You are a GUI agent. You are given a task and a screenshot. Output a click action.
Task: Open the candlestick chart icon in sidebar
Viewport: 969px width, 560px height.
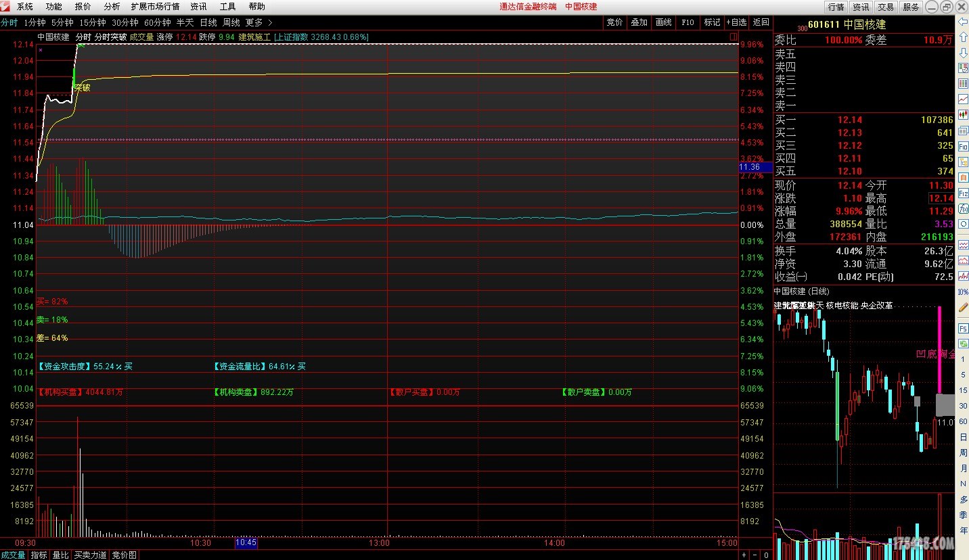click(964, 115)
